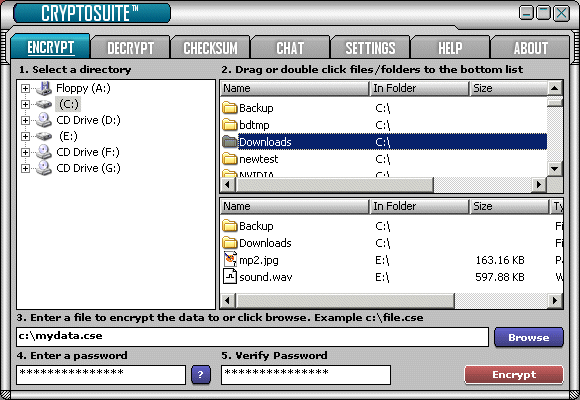Select the Help tab
580x400 pixels.
pos(450,48)
